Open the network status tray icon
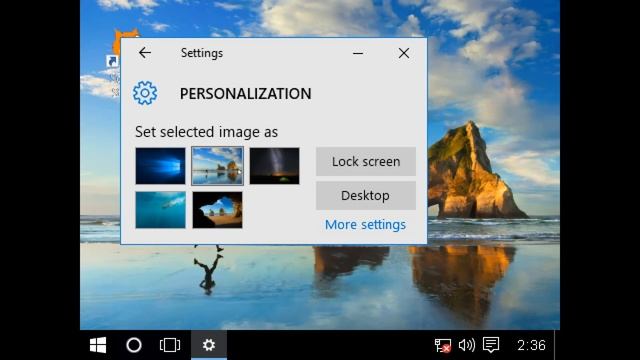This screenshot has width=640, height=360. [442, 345]
